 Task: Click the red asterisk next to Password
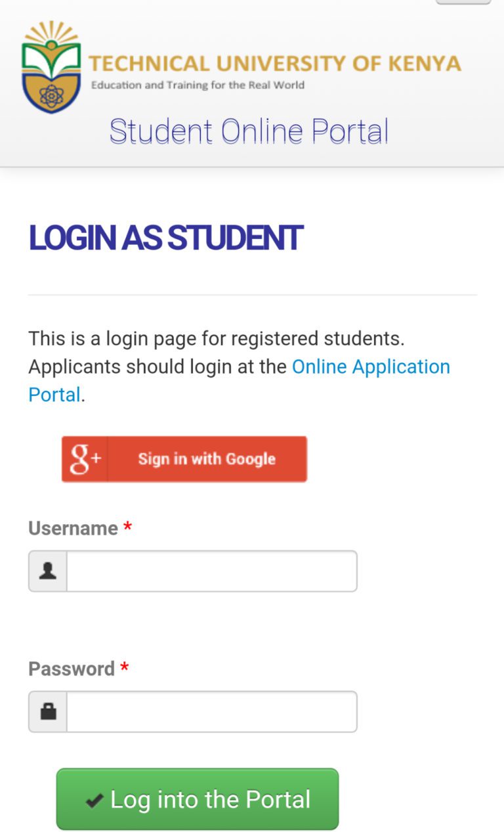pos(125,666)
